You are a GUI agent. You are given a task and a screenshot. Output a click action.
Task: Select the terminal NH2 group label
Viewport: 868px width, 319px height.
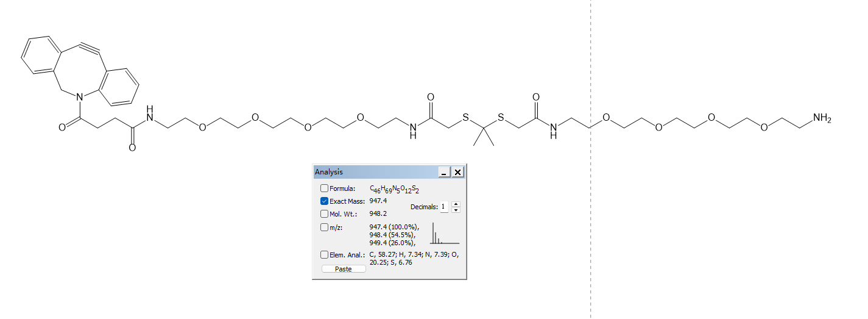(x=822, y=119)
